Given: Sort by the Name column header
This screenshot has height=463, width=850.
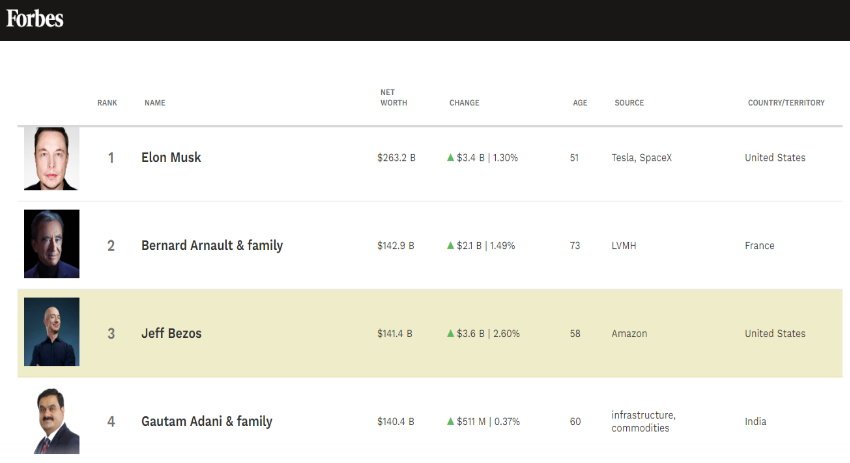Looking at the screenshot, I should tap(155, 103).
